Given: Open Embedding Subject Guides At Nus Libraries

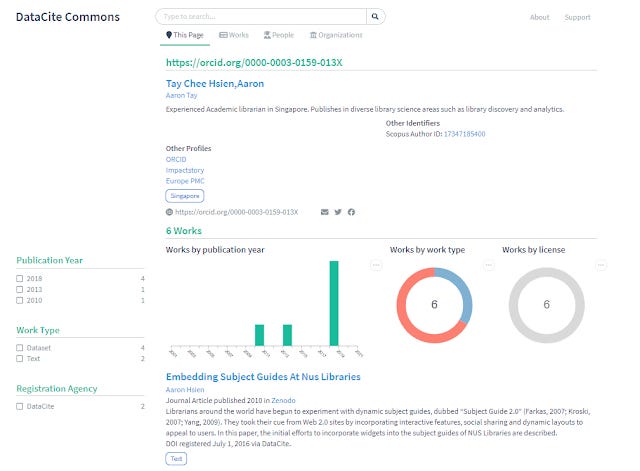Looking at the screenshot, I should click(263, 377).
